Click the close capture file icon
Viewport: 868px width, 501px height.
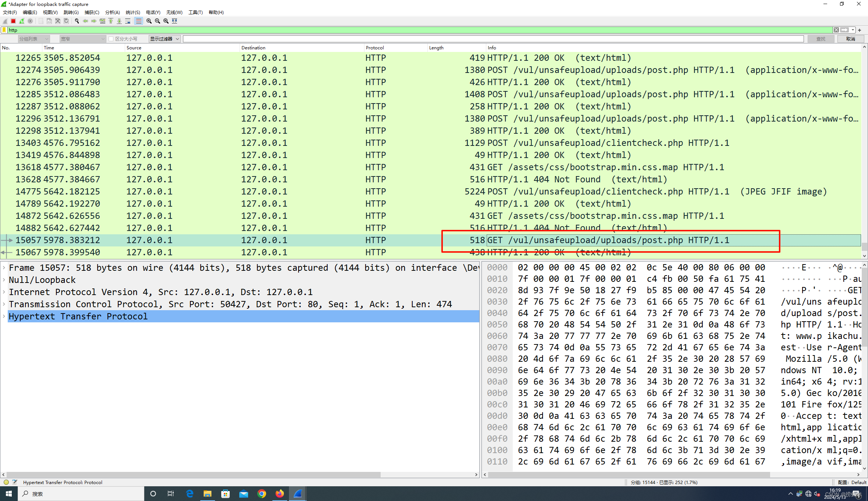coord(58,21)
